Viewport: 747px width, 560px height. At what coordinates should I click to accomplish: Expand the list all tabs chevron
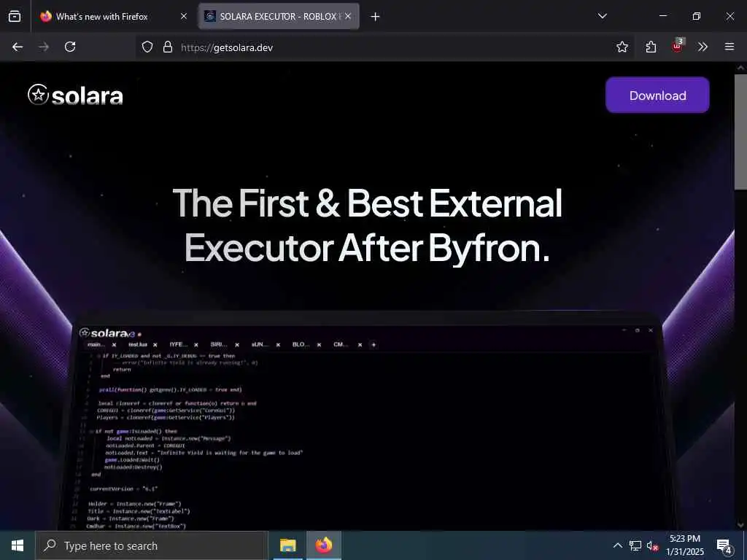(x=602, y=16)
